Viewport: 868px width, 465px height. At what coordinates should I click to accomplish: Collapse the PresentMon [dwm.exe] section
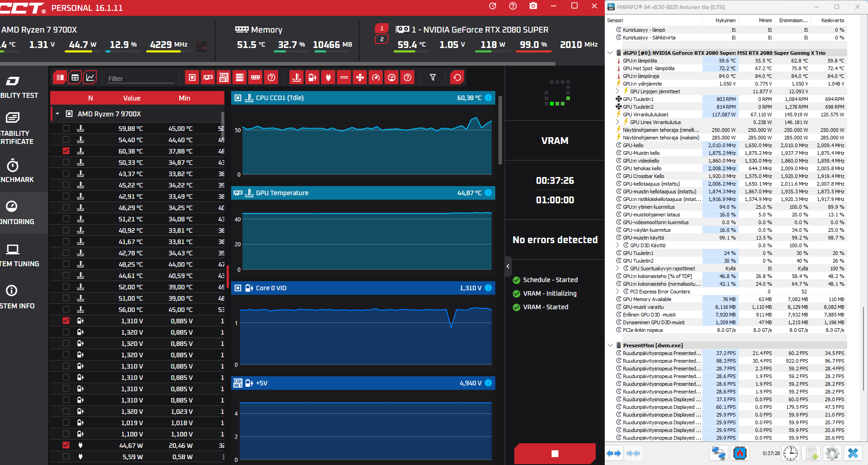(x=610, y=345)
